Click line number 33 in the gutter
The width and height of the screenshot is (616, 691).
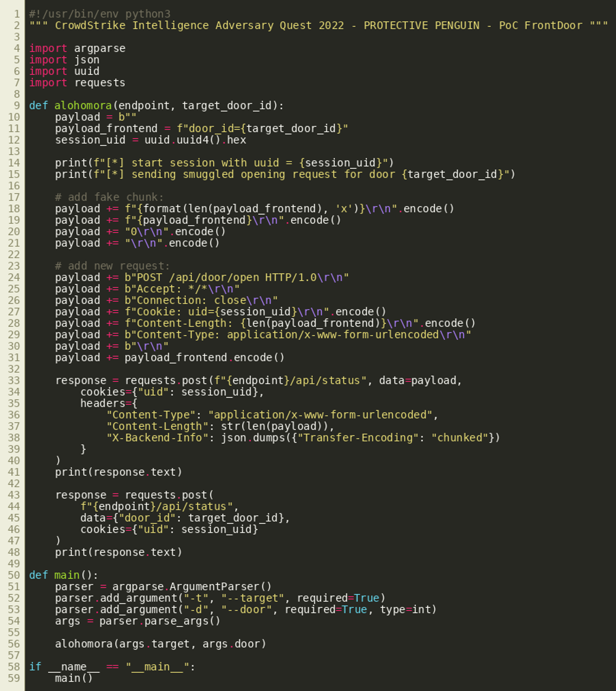click(x=14, y=380)
